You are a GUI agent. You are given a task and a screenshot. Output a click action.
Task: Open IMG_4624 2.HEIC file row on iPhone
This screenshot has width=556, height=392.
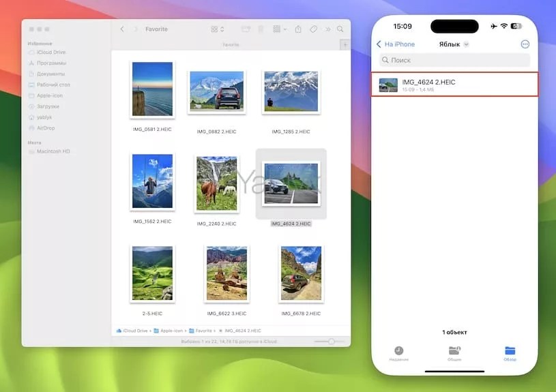point(454,85)
